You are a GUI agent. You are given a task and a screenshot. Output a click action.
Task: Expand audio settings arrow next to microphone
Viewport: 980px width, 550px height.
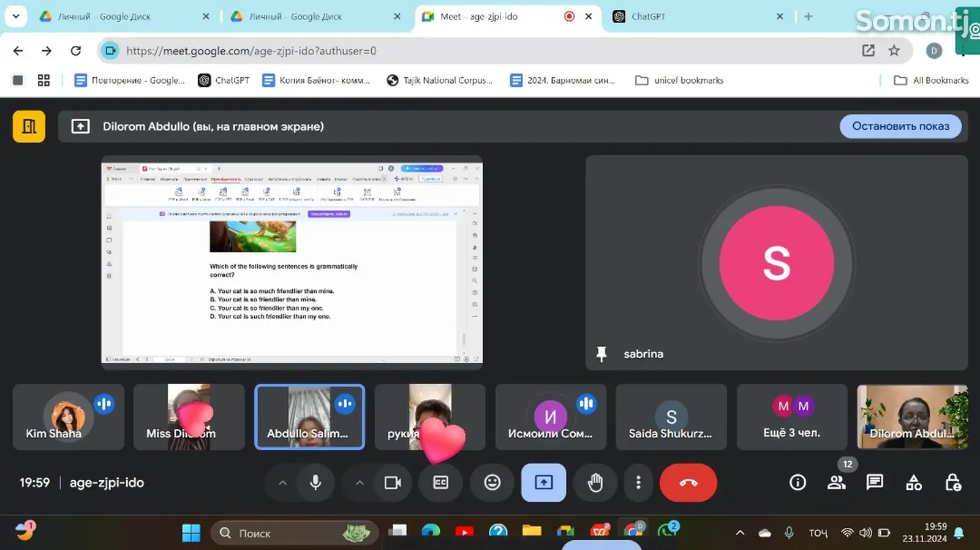pyautogui.click(x=282, y=483)
